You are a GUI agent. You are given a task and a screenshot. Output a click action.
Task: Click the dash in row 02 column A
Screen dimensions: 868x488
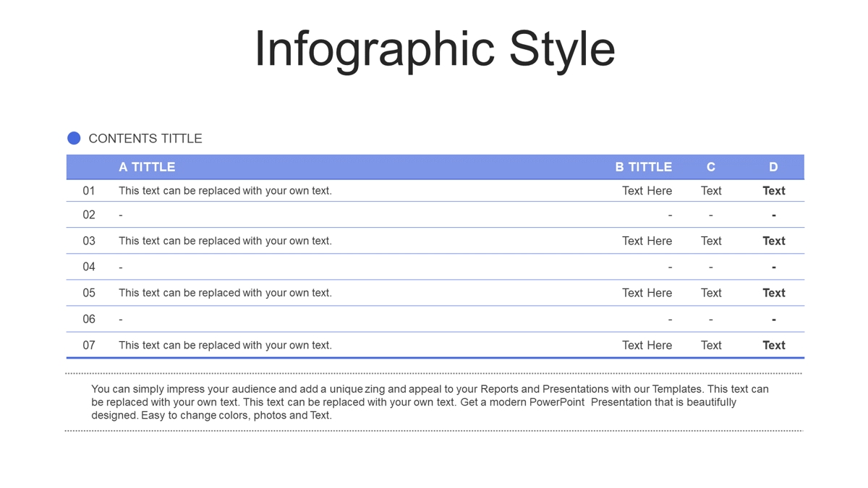coord(121,215)
